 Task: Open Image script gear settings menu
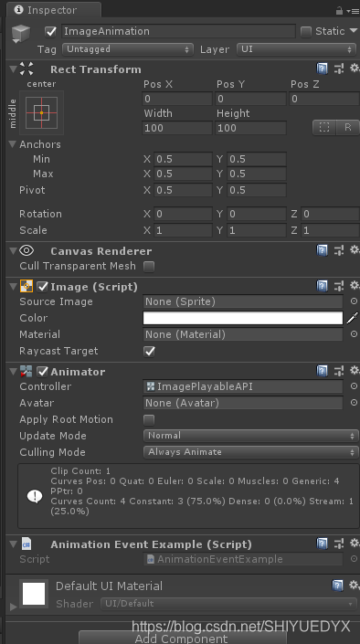coord(355,285)
